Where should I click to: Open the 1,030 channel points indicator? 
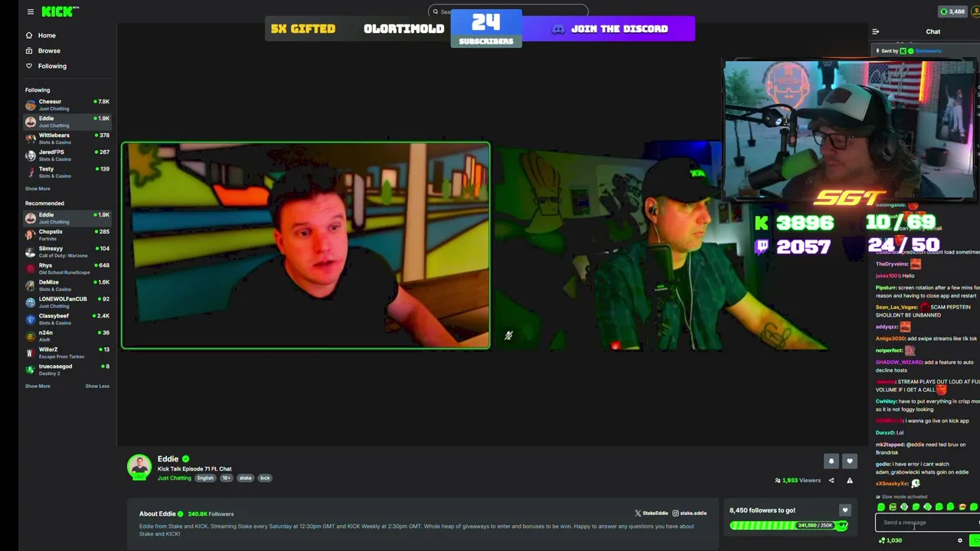pos(890,541)
